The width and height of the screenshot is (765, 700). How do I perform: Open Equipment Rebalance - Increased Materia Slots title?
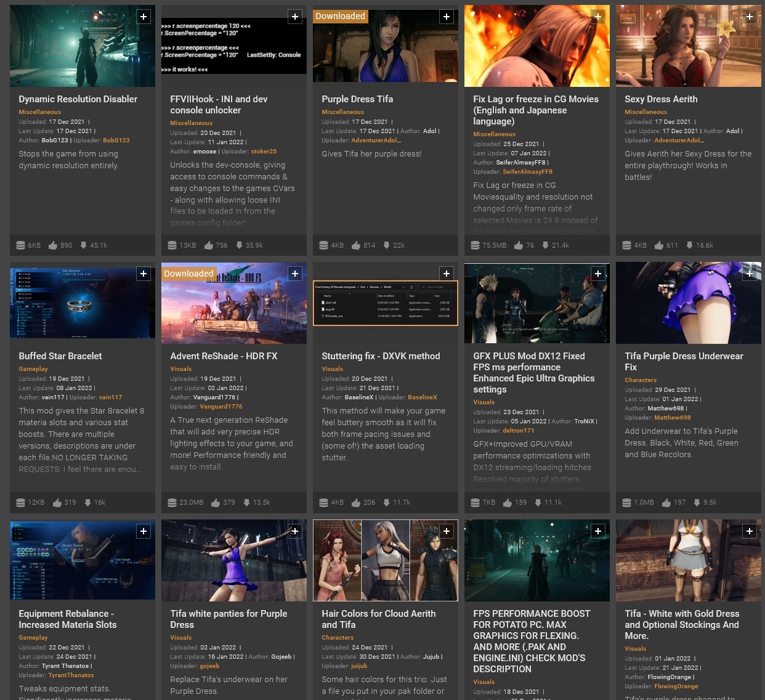click(68, 619)
